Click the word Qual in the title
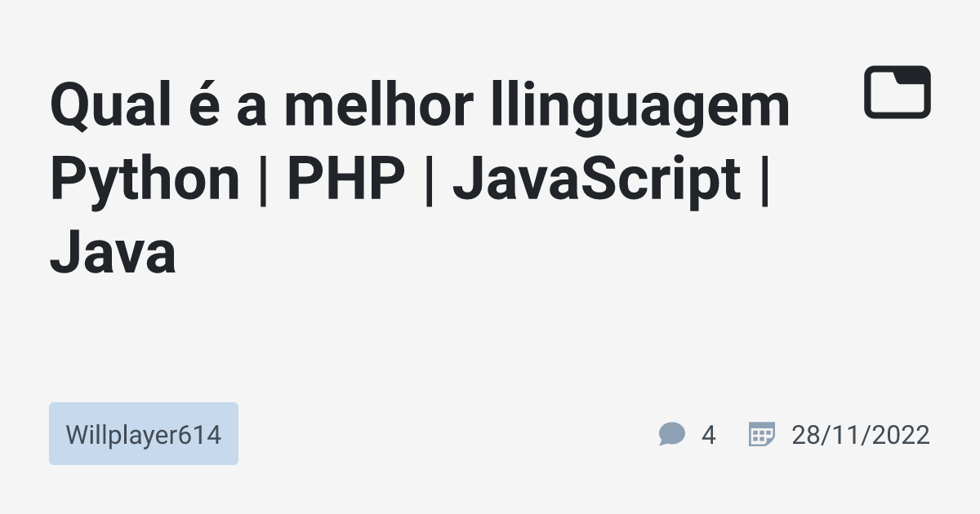 tap(104, 107)
